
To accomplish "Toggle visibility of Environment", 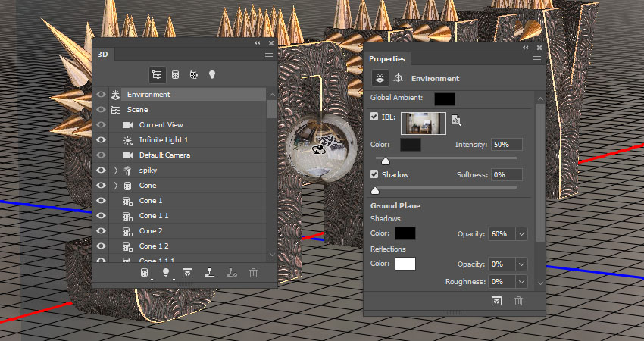I will [101, 95].
